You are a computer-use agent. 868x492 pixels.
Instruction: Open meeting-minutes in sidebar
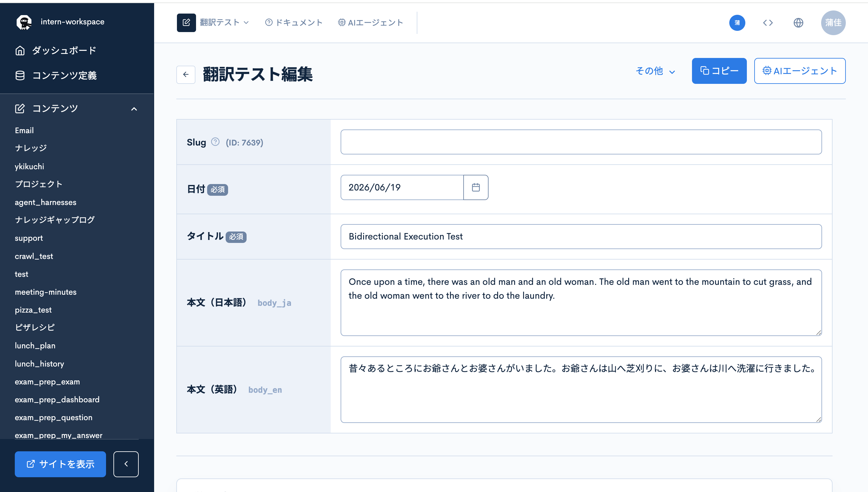46,292
